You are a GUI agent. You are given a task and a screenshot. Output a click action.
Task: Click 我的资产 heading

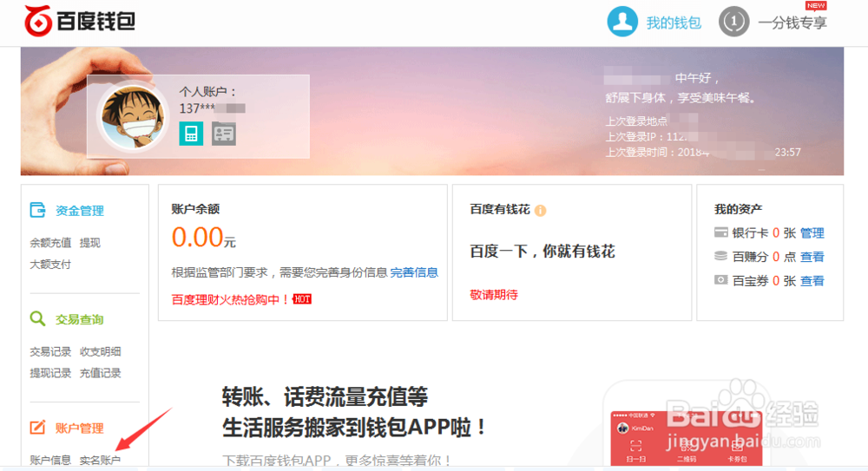tap(738, 209)
